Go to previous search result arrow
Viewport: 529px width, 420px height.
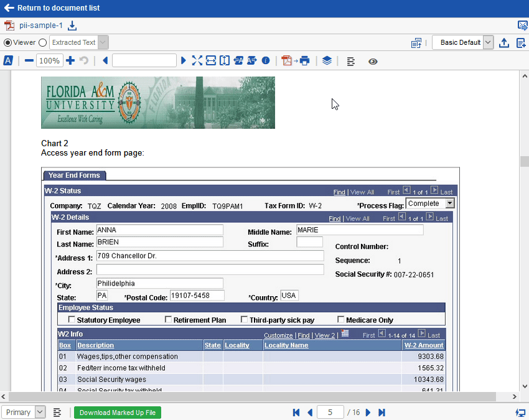coord(105,61)
